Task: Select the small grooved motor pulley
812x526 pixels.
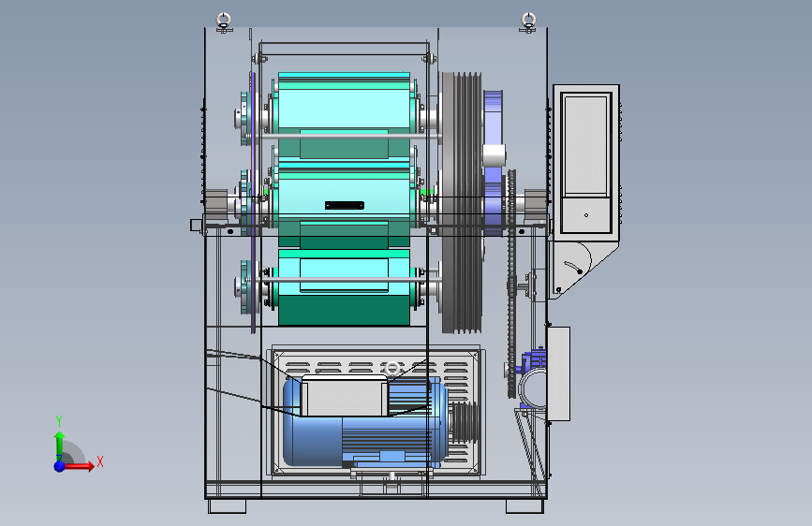Action: point(464,421)
